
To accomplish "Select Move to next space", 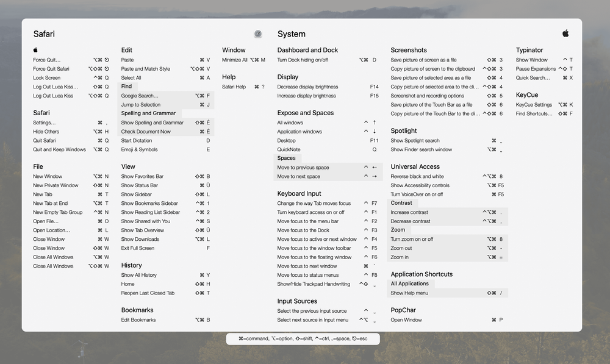I will coord(328,177).
